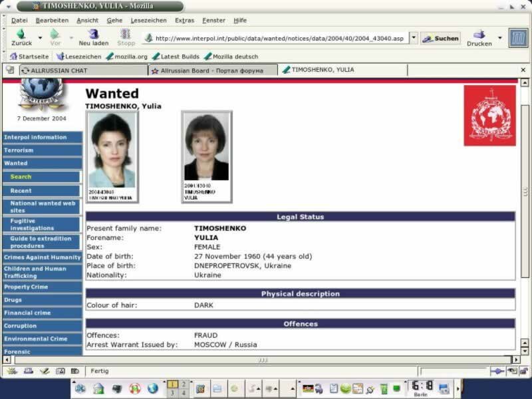
Task: Go back with the Zurück button
Action: point(21,37)
